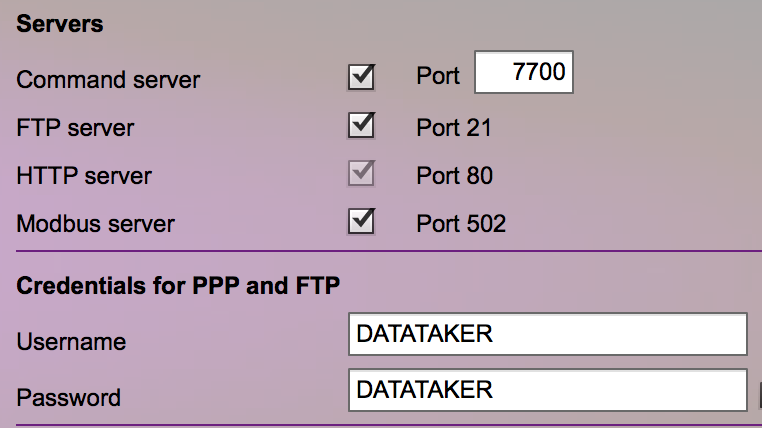Toggle the Command server checkbox
The image size is (762, 428).
tap(361, 77)
